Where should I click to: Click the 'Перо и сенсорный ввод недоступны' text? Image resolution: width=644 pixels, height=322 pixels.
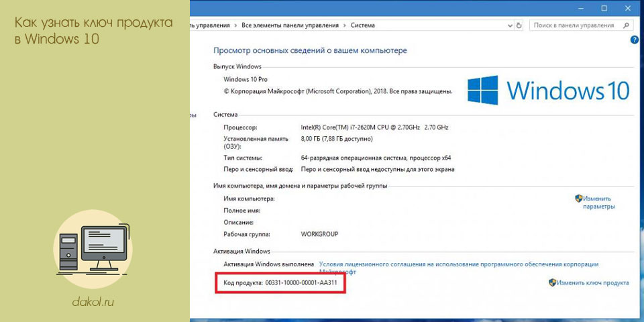(x=378, y=169)
